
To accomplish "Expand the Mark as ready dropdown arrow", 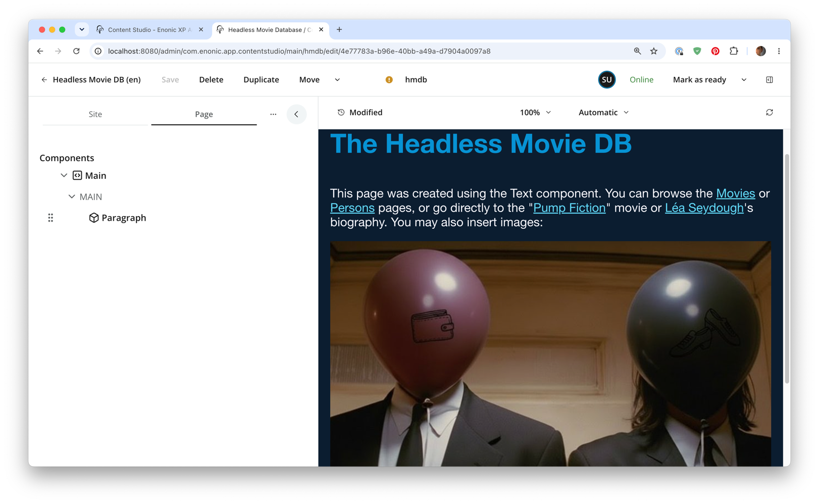I will pos(744,80).
